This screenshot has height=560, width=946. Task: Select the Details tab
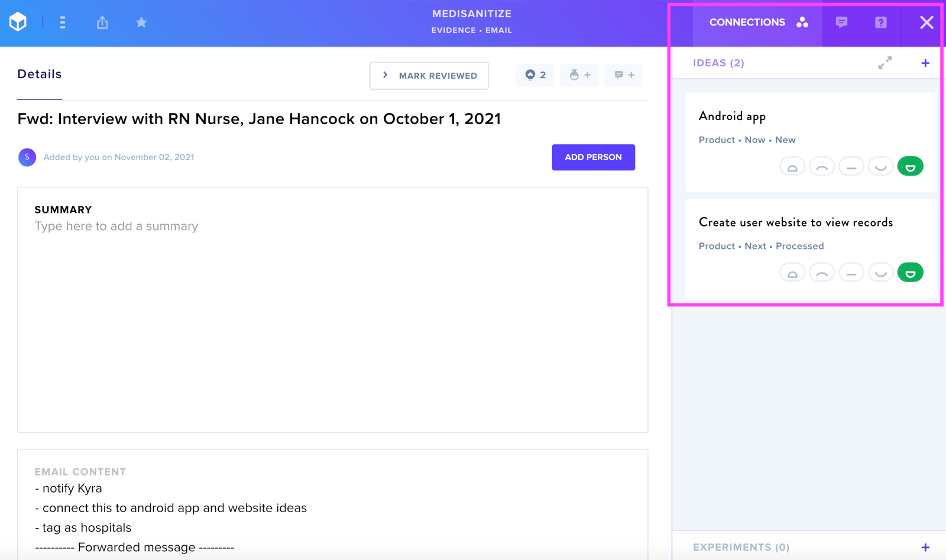point(40,74)
